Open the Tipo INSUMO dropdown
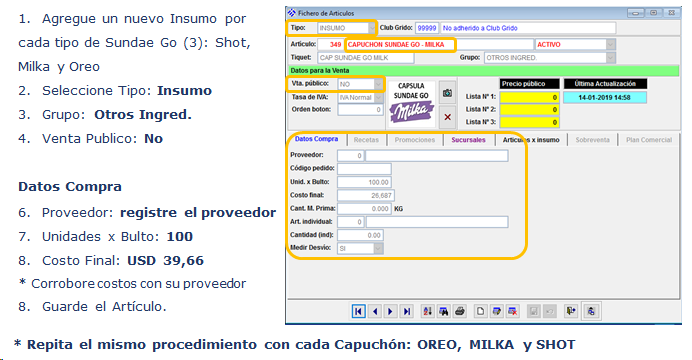This screenshot has height=360, width=692. click(x=372, y=28)
